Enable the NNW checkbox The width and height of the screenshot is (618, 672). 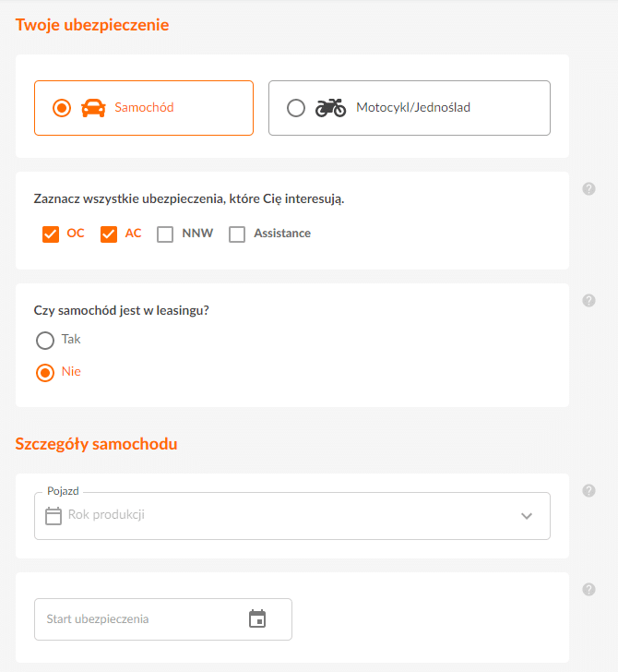165,234
